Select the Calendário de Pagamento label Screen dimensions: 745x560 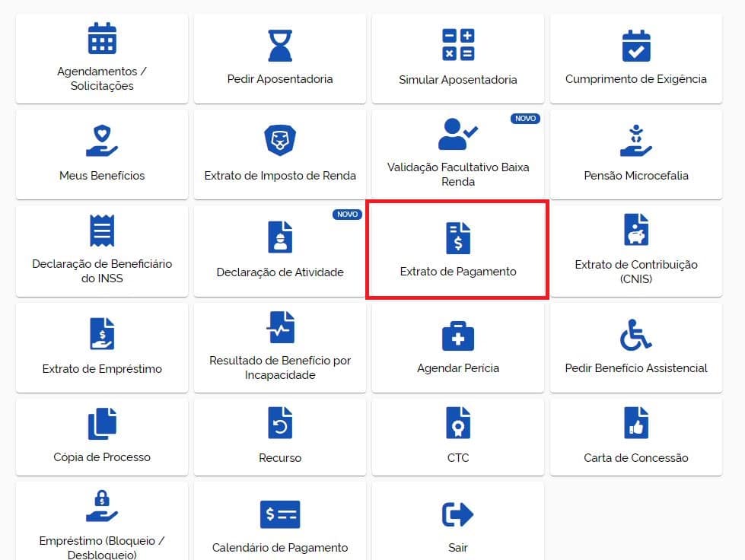(x=280, y=548)
